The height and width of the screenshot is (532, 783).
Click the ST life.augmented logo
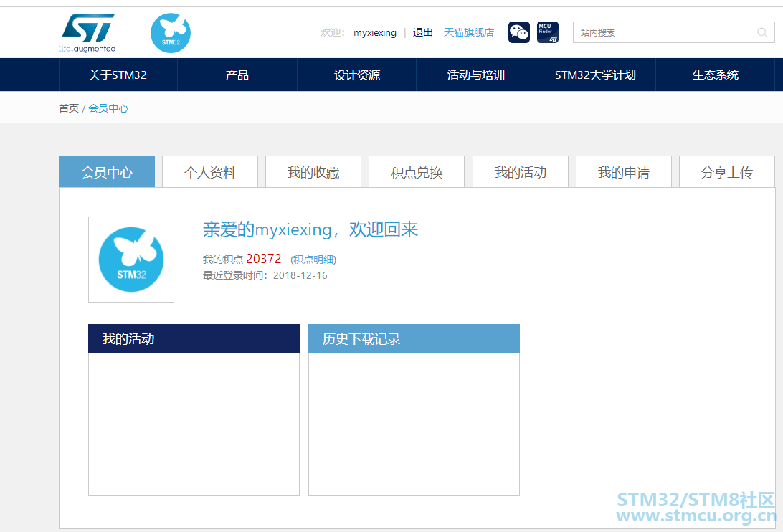[x=87, y=33]
